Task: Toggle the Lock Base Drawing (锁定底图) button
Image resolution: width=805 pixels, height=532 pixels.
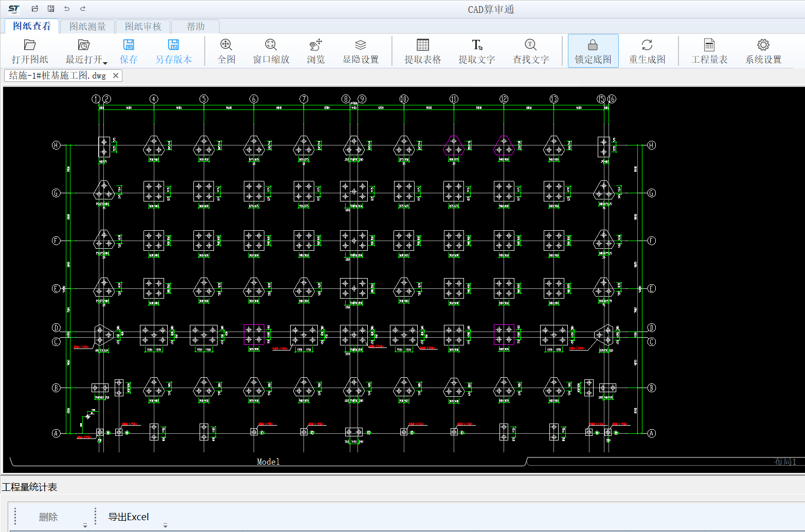Action: point(593,51)
